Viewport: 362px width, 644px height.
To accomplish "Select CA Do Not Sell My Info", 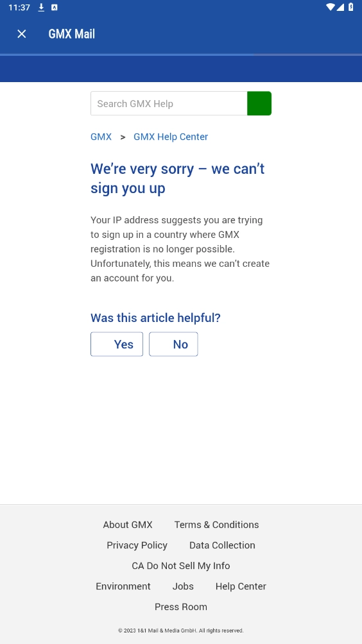I will [181, 566].
